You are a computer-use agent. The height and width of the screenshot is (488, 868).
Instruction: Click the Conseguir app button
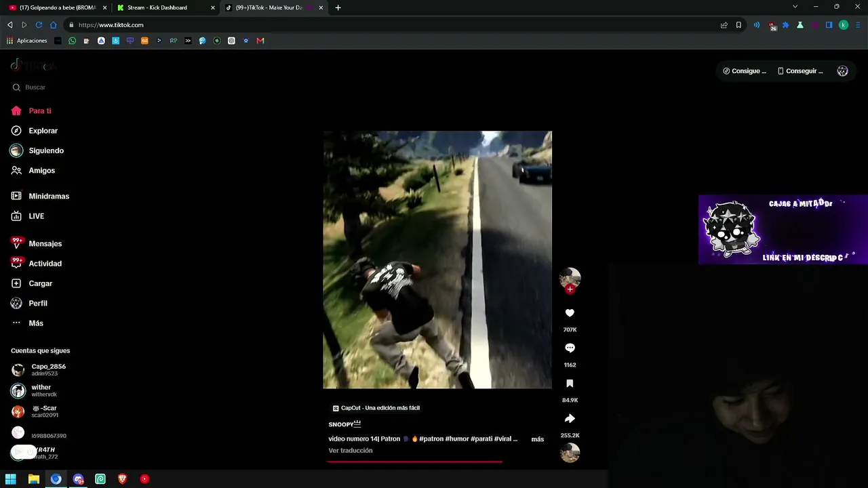click(x=800, y=71)
